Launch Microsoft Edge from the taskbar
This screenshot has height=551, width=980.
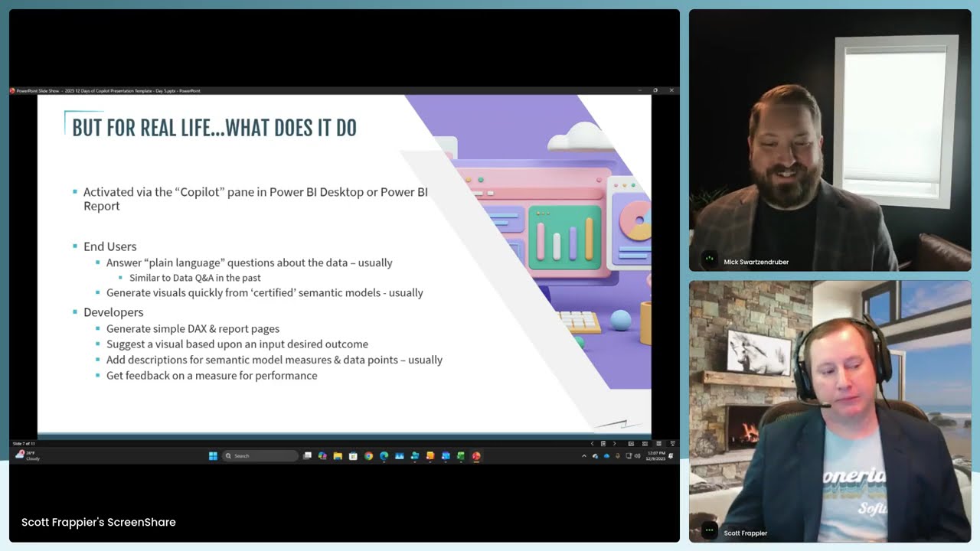click(384, 456)
